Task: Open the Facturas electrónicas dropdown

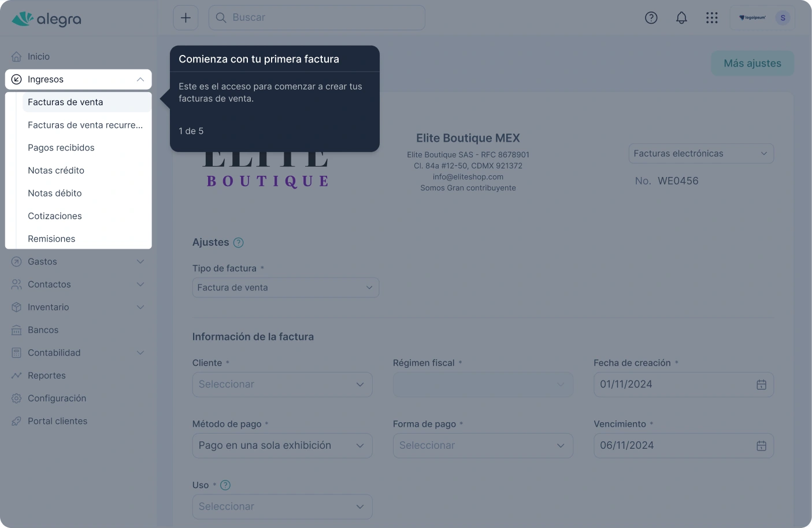Action: pos(700,154)
